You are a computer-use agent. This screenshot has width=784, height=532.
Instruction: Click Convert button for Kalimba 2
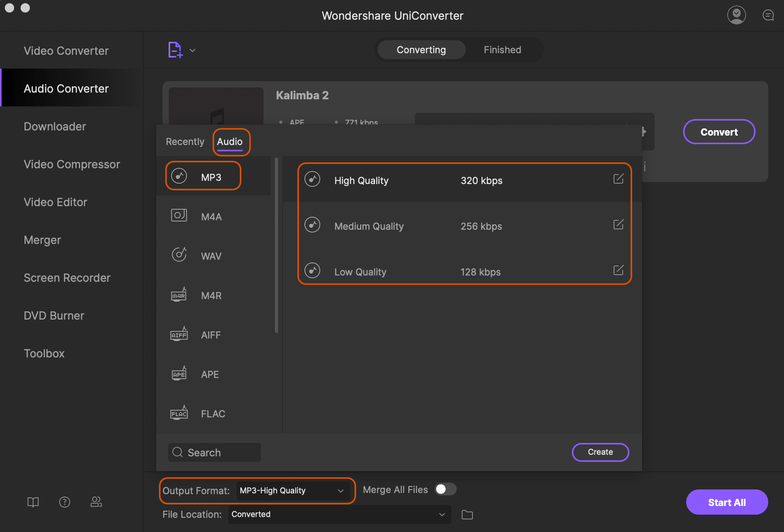[719, 131]
